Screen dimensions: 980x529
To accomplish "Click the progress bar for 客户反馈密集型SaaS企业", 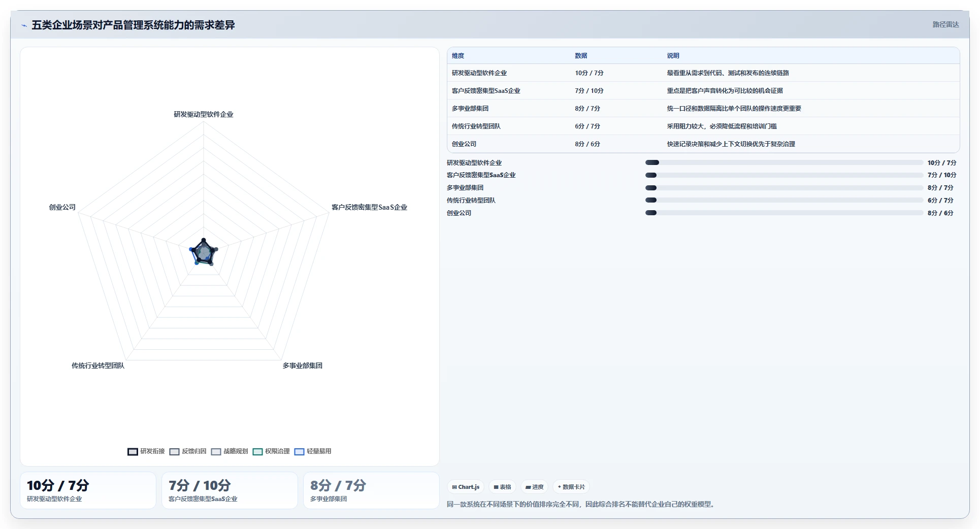I will pos(784,175).
